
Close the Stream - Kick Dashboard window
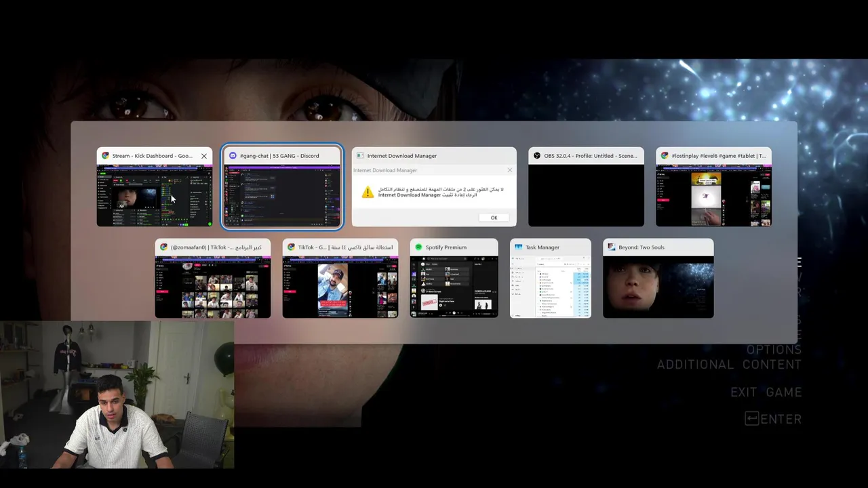tap(203, 156)
